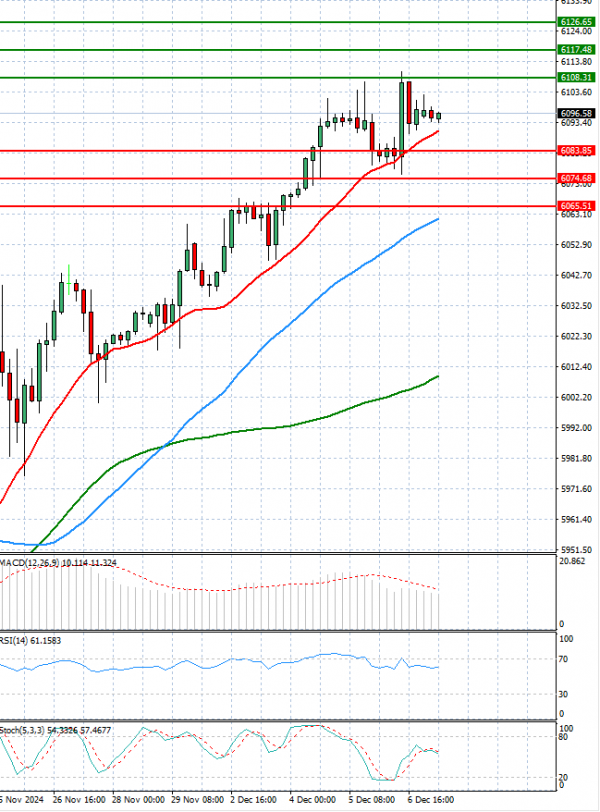The height and width of the screenshot is (812, 600).
Task: Click the 5971.60 price scale value
Action: [x=576, y=489]
